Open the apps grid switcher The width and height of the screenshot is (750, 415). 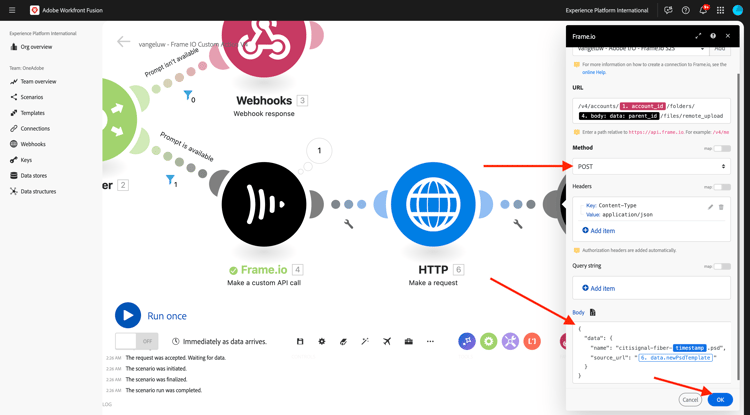(x=720, y=10)
